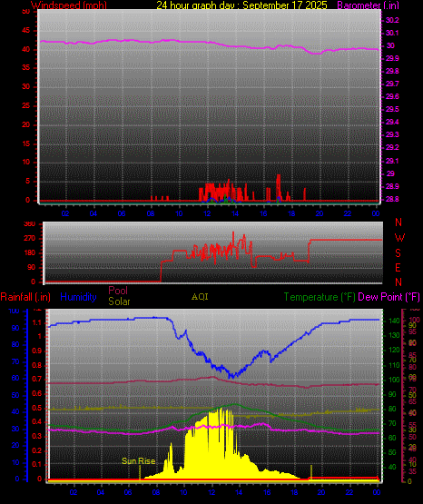Click the "45" windspeed axis value
This screenshot has width=423, height=504.
[26, 31]
